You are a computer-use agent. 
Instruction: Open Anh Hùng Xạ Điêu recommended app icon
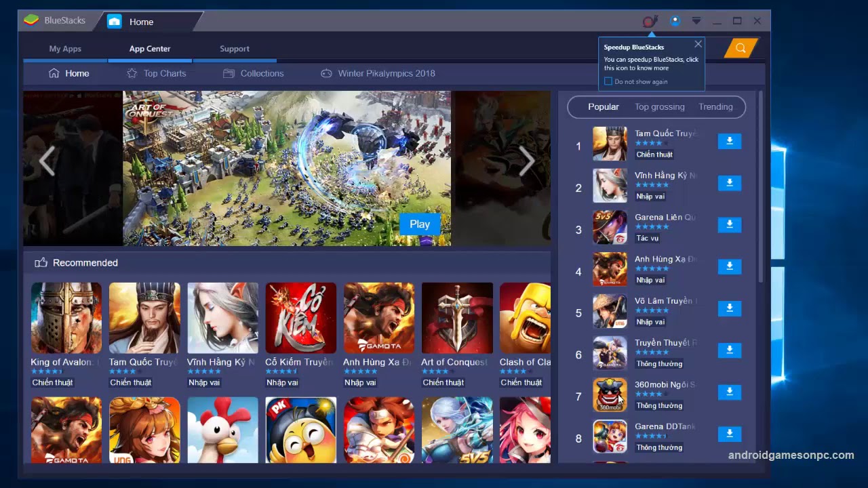(x=378, y=318)
